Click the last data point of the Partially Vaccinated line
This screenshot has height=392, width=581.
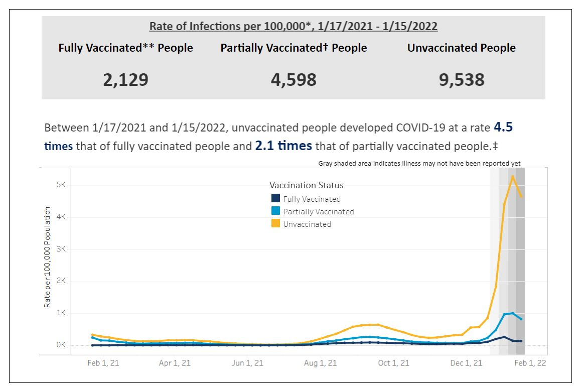click(x=521, y=319)
